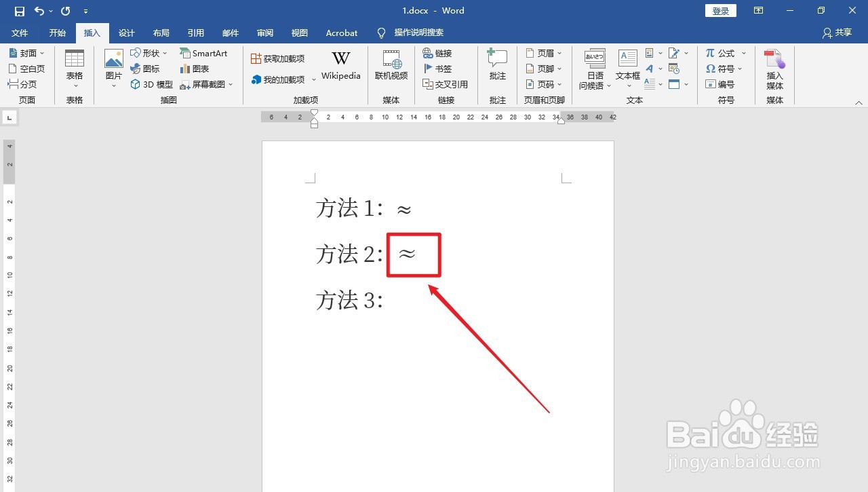The height and width of the screenshot is (492, 868).
Task: Insert a 3D 模型
Action: (x=152, y=84)
